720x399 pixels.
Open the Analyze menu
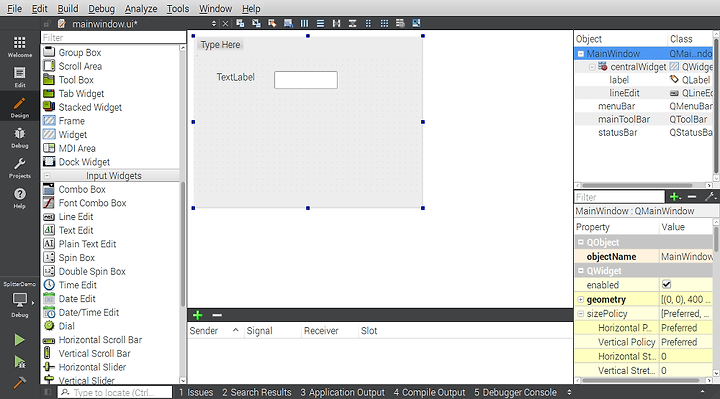(x=141, y=8)
